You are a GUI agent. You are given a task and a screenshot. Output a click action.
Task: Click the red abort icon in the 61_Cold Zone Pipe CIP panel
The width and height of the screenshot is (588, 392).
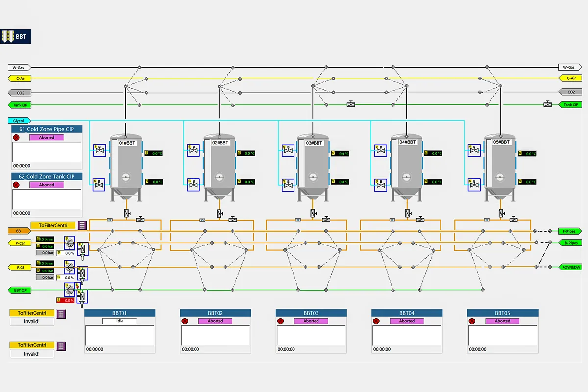tap(16, 138)
